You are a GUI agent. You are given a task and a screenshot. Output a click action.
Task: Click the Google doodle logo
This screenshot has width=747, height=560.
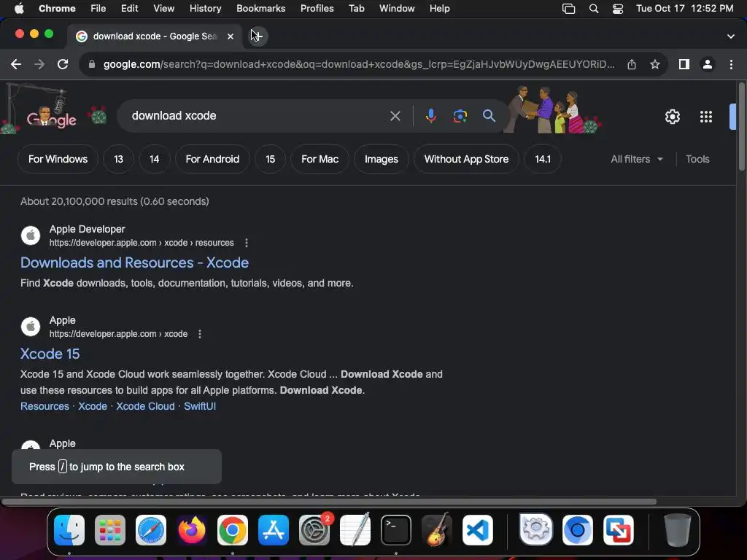pyautogui.click(x=52, y=117)
